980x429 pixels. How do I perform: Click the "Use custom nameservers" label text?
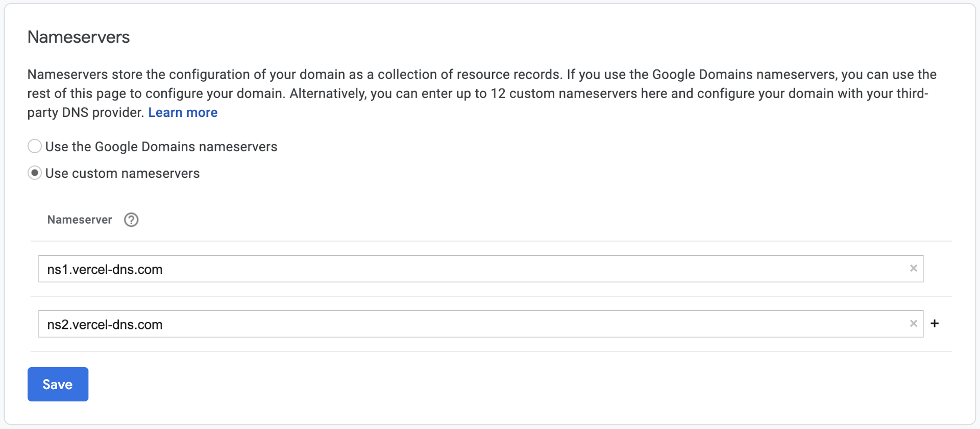[122, 174]
